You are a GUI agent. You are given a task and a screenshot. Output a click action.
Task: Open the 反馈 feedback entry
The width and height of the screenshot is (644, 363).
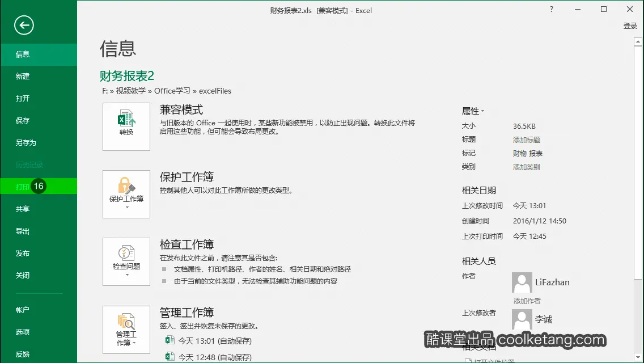[x=39, y=354]
